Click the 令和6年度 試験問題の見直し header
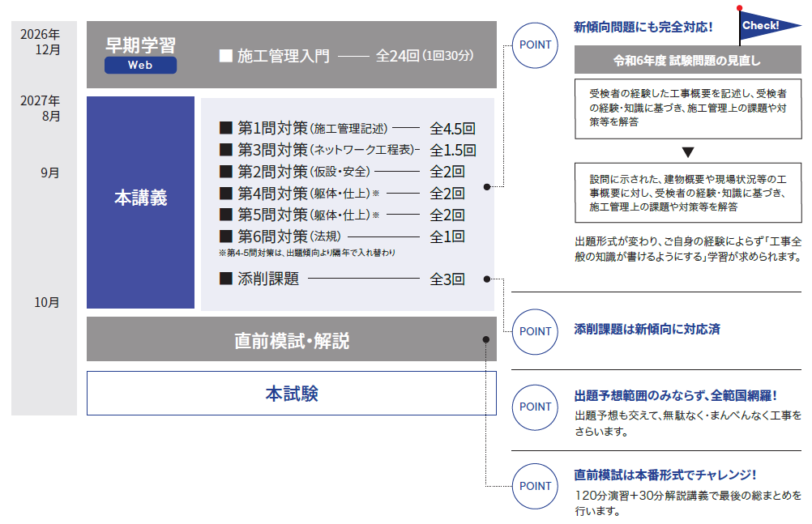 (x=688, y=60)
